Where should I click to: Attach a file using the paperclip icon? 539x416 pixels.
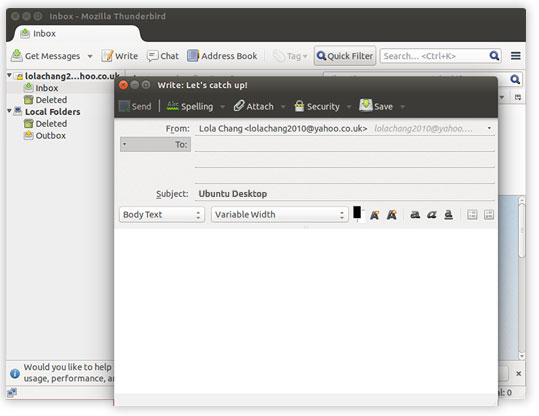click(x=254, y=106)
